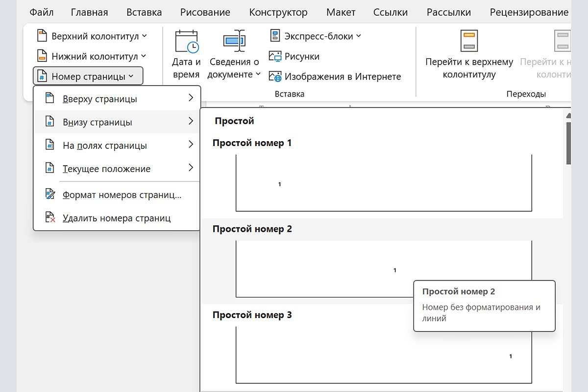Switch to the Вставка ribbon tab
Image resolution: width=588 pixels, height=392 pixels.
click(144, 12)
